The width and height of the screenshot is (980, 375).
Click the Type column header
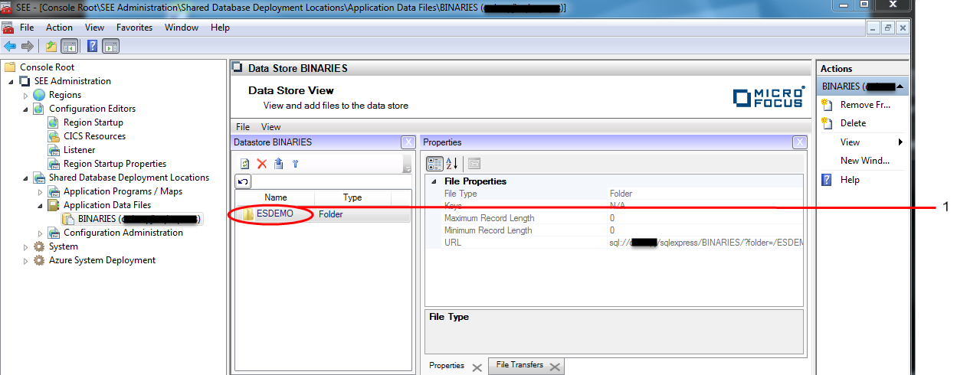352,197
